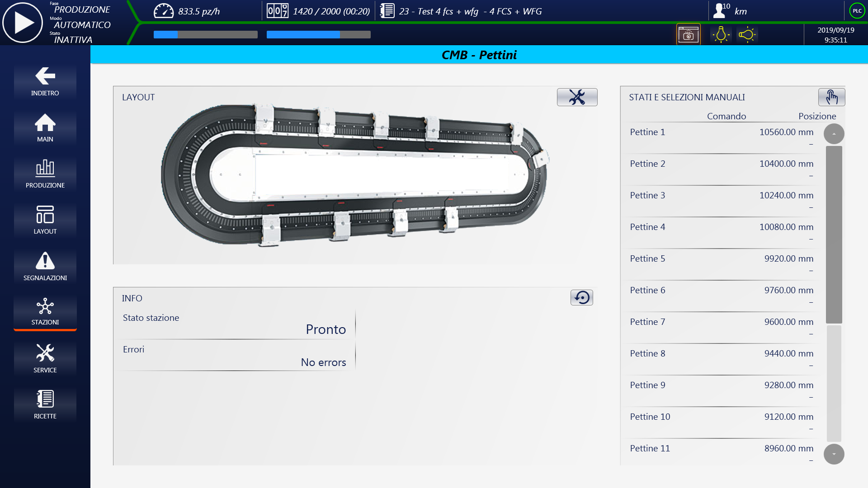This screenshot has width=868, height=488.
Task: Open the MAIN home page
Action: (45, 128)
